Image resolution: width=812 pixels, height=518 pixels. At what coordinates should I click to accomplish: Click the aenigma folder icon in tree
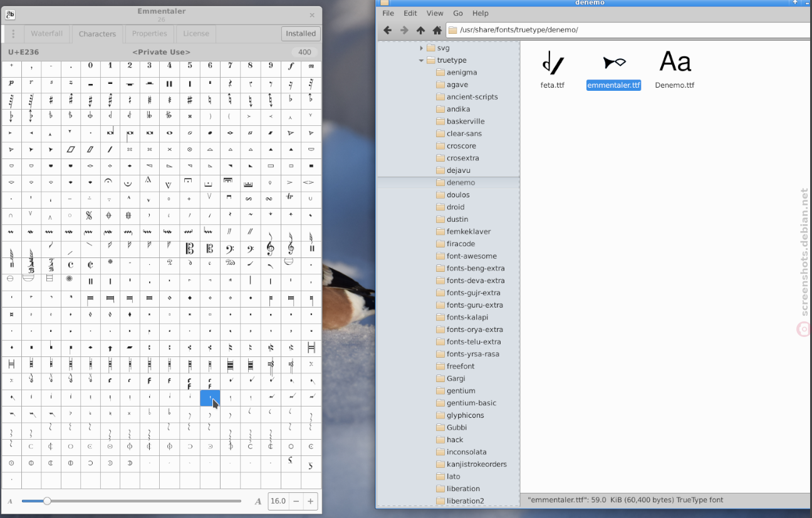click(440, 73)
